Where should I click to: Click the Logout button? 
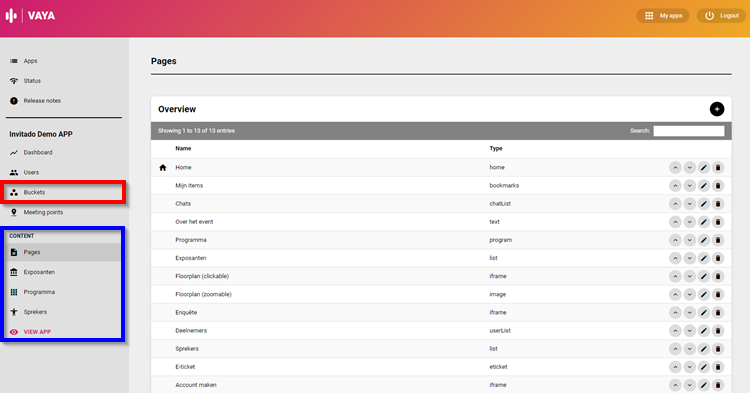pos(721,16)
